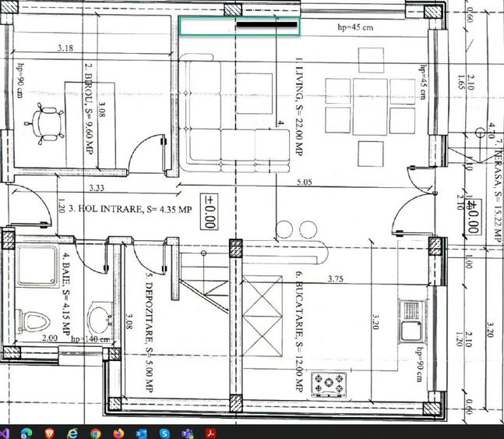
Task: Click the 'hp=90 cm' note in the kitchen
Action: pyautogui.click(x=419, y=363)
